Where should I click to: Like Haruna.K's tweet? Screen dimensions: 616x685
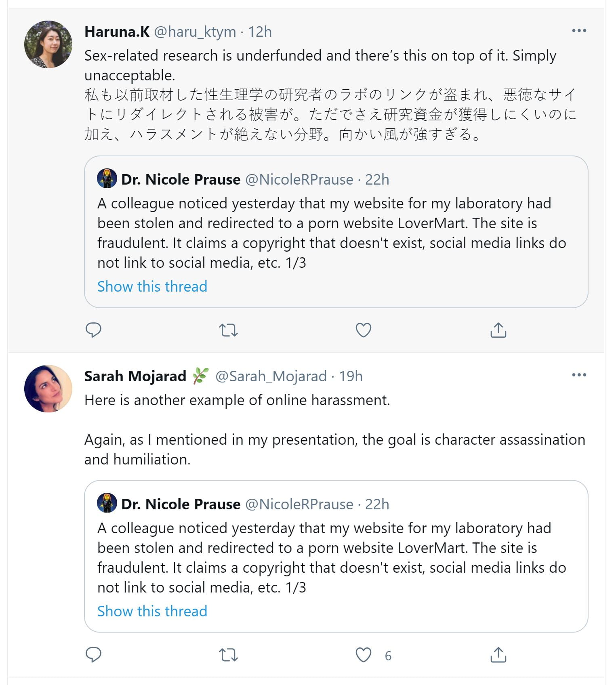coord(363,330)
